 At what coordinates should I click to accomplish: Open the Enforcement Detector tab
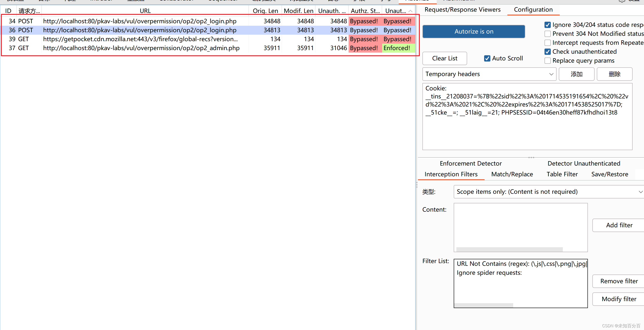pyautogui.click(x=470, y=164)
